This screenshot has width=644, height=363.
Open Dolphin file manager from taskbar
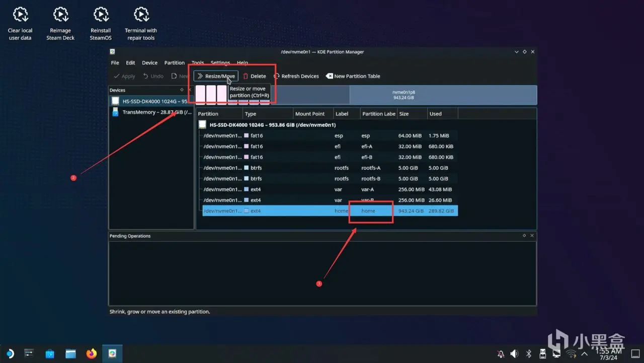click(70, 353)
